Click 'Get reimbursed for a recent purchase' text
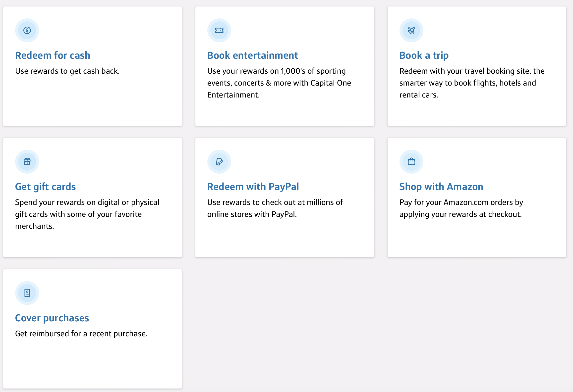Viewport: 573px width, 392px height. [81, 334]
